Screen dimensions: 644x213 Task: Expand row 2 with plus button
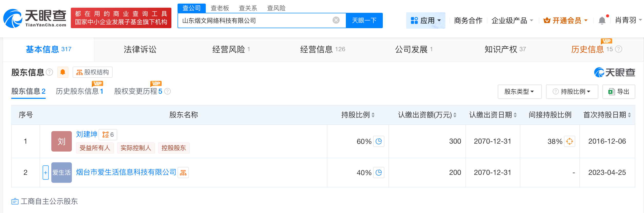[x=45, y=173]
